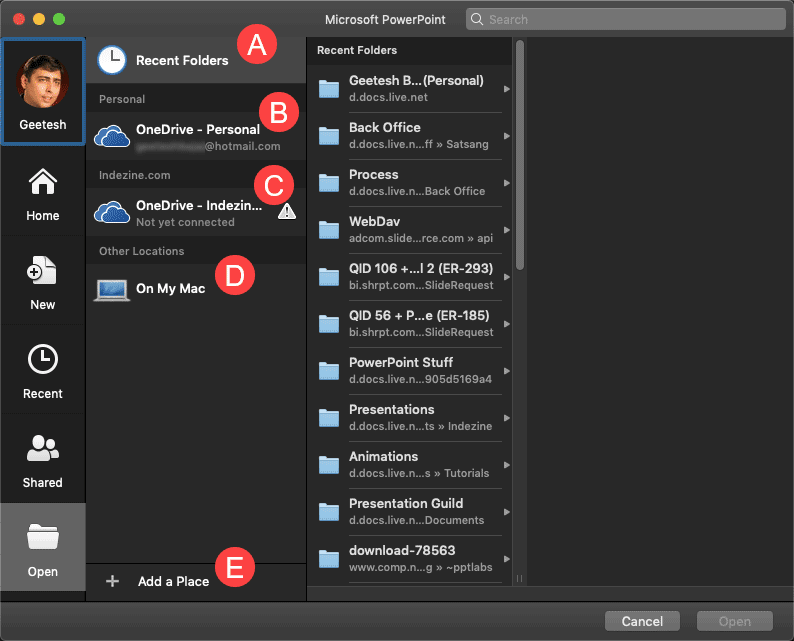The height and width of the screenshot is (641, 794).
Task: Select the Process folder icon
Action: 329,183
